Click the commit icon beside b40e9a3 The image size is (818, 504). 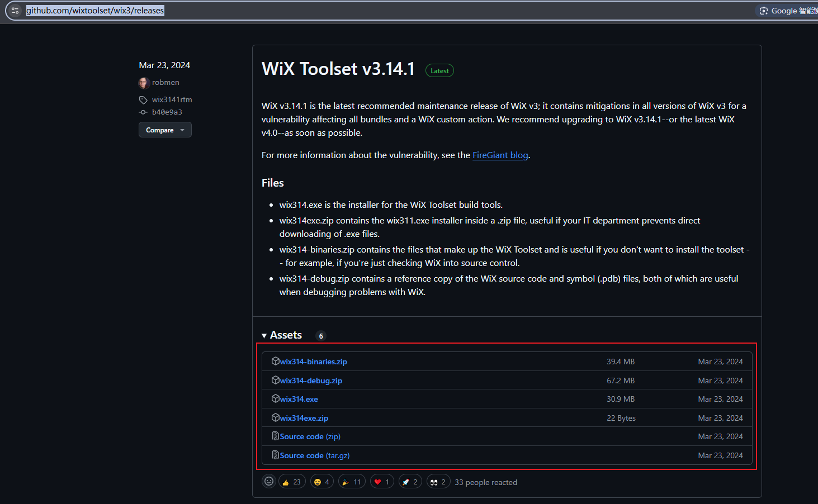tap(143, 112)
